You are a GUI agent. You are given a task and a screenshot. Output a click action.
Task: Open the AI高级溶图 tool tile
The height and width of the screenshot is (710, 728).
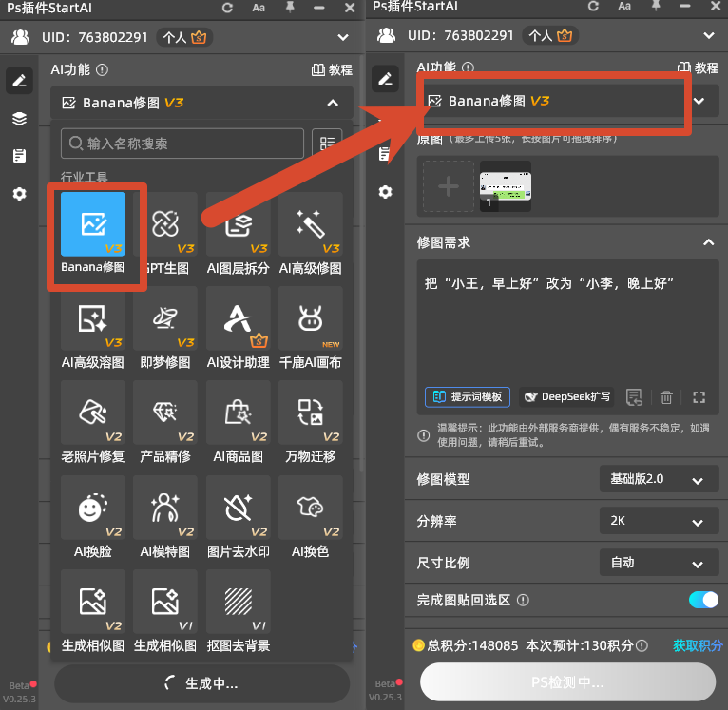93,318
